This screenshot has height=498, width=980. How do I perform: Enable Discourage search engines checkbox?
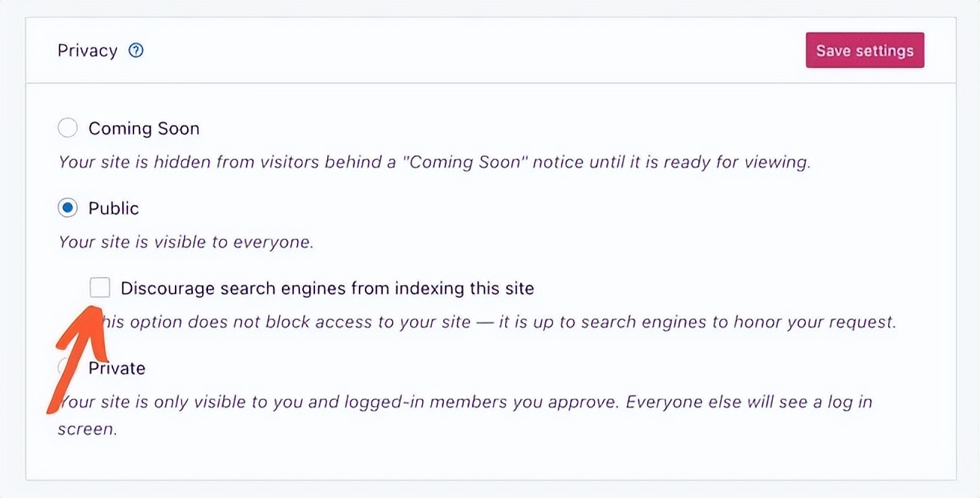pos(100,287)
